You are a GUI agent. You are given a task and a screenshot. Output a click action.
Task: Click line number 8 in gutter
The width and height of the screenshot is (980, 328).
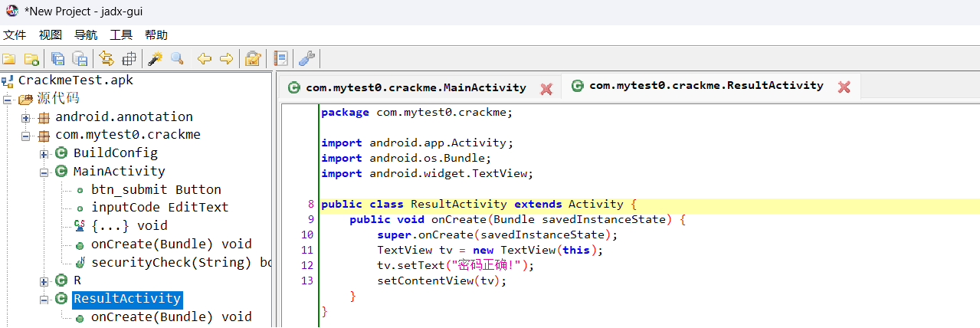point(310,205)
